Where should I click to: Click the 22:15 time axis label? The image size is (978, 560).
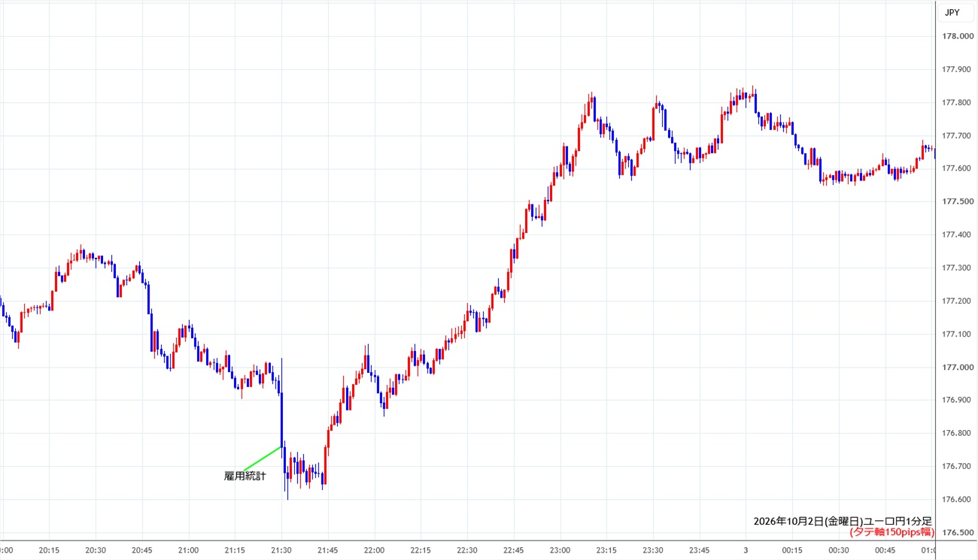[x=421, y=550]
